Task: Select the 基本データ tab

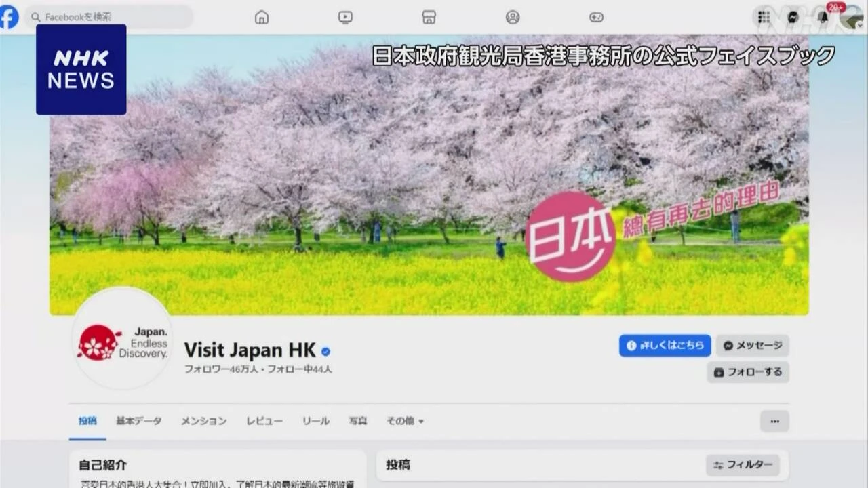Action: (x=139, y=421)
